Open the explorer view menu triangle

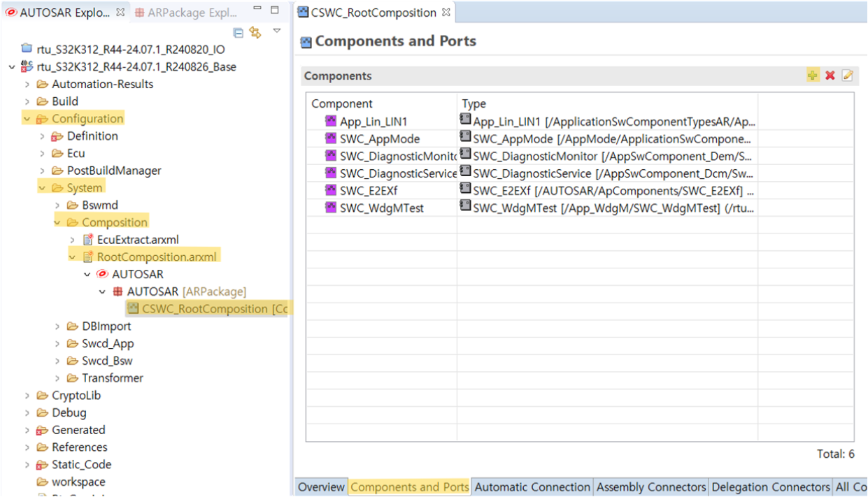click(277, 31)
